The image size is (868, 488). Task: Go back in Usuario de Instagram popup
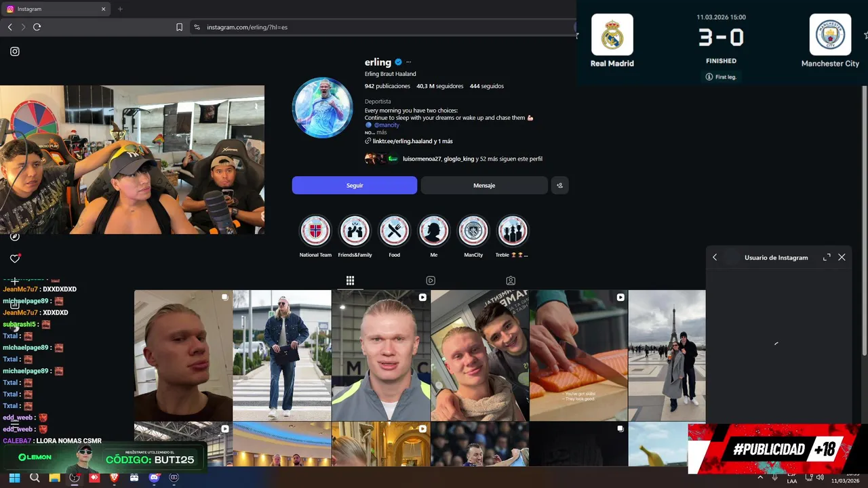[x=715, y=258]
